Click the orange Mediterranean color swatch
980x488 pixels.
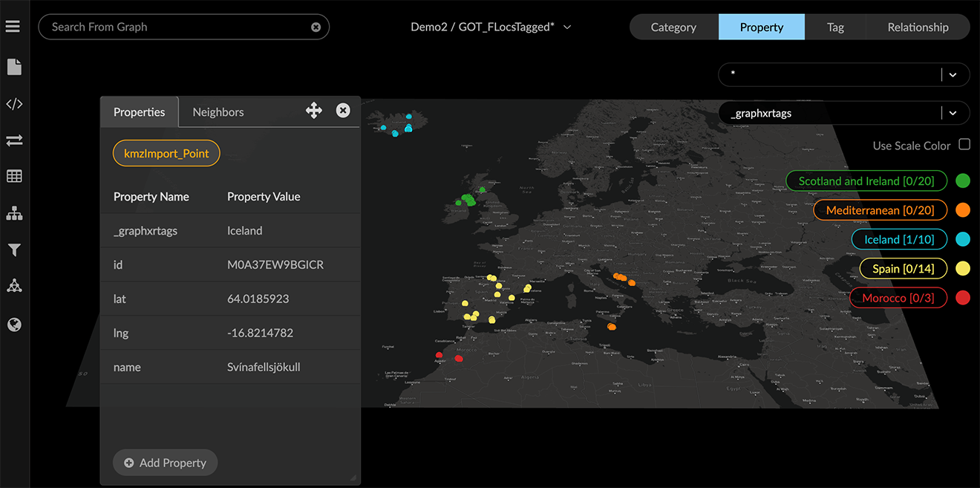[x=963, y=210]
